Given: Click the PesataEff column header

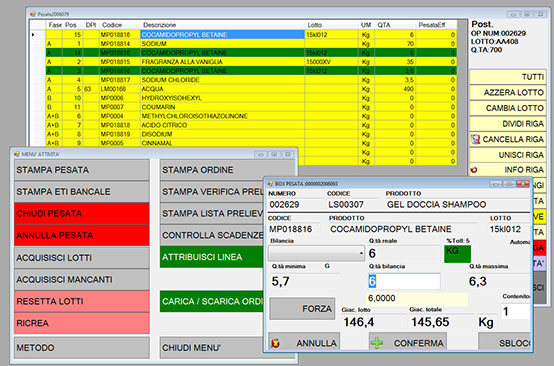Looking at the screenshot, I should pos(436,25).
